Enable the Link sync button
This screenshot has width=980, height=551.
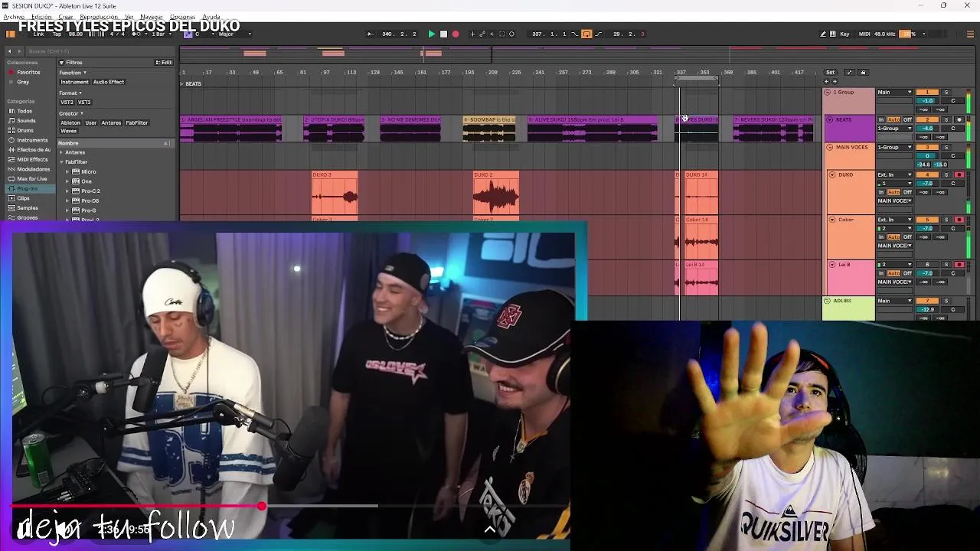click(x=38, y=34)
